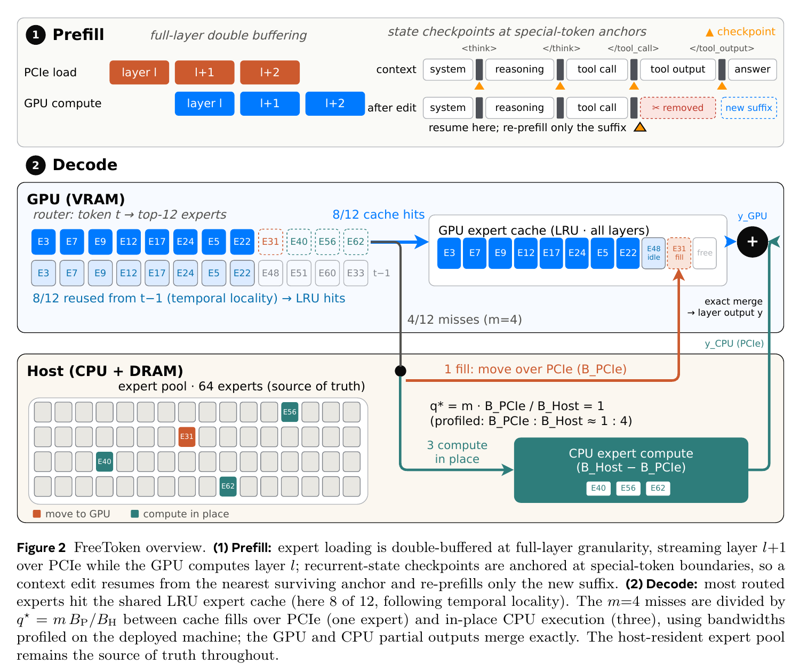The height and width of the screenshot is (672, 800).
Task: Click E62 chip inside CPU expert compute box
Action: [x=658, y=488]
